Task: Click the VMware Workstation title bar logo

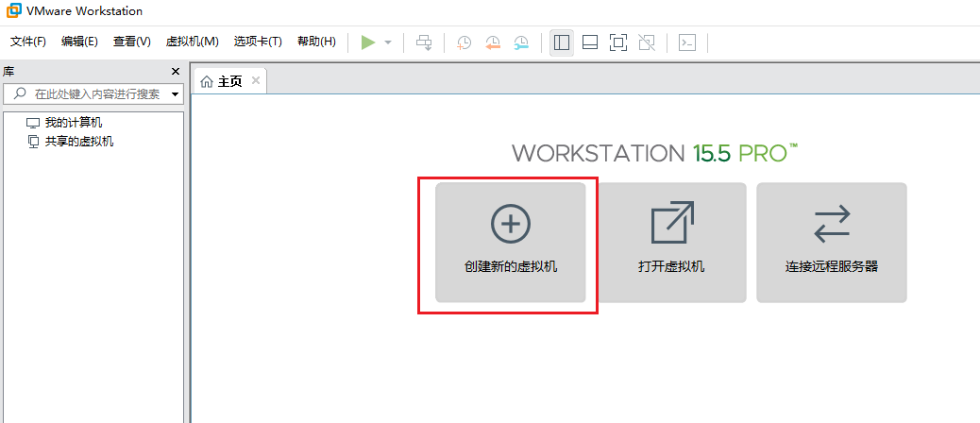Action: (x=13, y=10)
